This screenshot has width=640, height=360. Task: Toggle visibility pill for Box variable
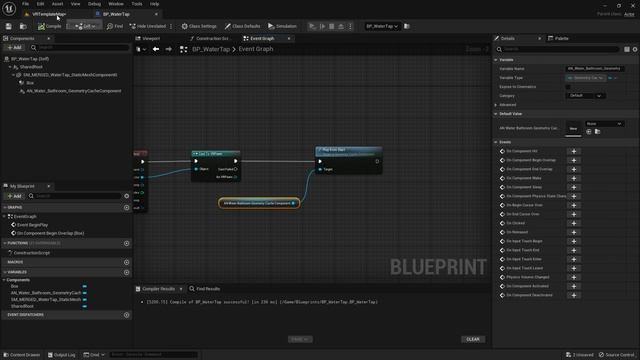tap(84, 287)
